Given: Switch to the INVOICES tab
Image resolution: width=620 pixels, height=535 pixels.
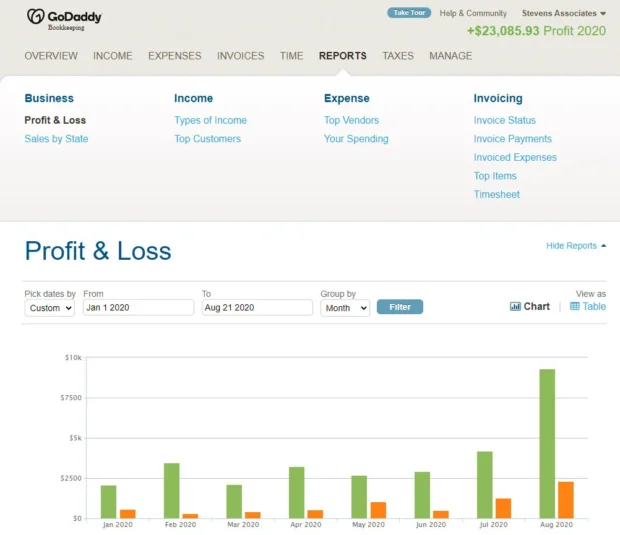Looking at the screenshot, I should coord(240,56).
